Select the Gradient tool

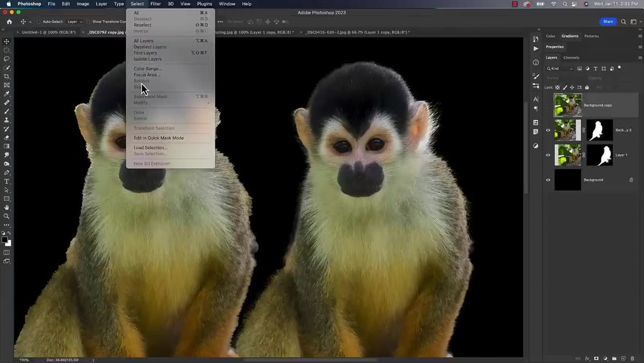(x=7, y=146)
